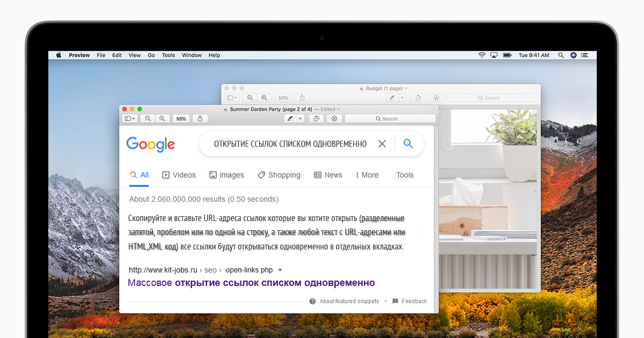This screenshot has width=644, height=338.
Task: Click Share icon in the Budget window
Action: click(x=302, y=98)
